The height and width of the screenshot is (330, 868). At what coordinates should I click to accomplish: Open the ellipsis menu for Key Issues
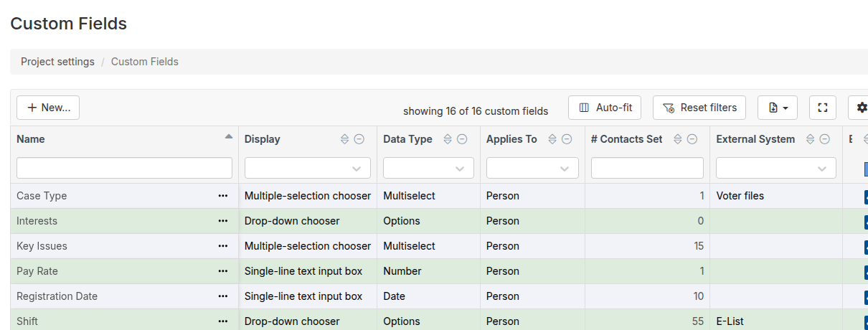click(x=222, y=246)
